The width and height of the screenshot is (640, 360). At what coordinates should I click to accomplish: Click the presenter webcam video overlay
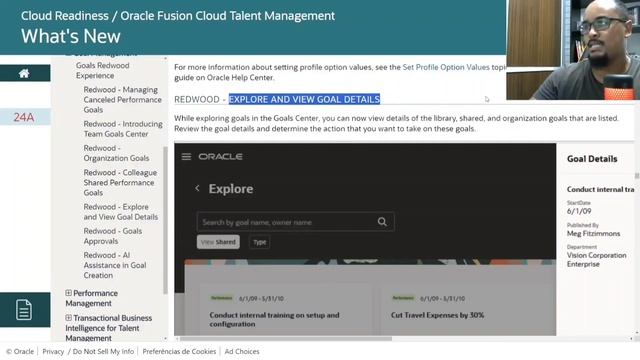coord(573,50)
